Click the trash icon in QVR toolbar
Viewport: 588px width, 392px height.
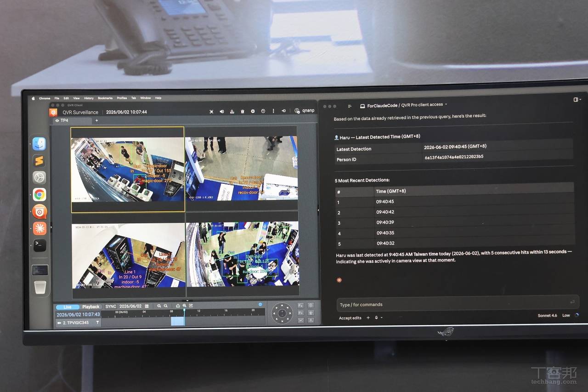tap(243, 111)
